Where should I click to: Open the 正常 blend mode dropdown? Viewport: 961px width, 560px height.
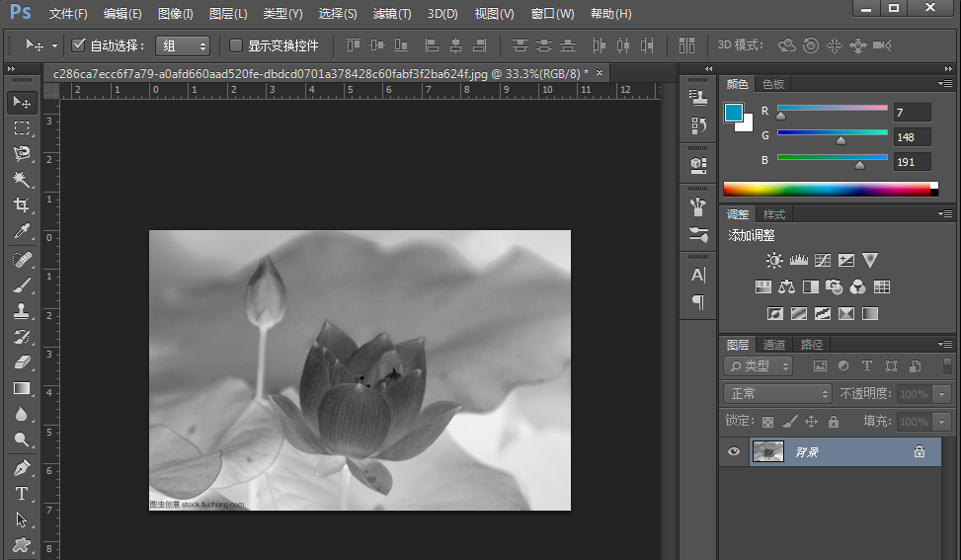(778, 393)
